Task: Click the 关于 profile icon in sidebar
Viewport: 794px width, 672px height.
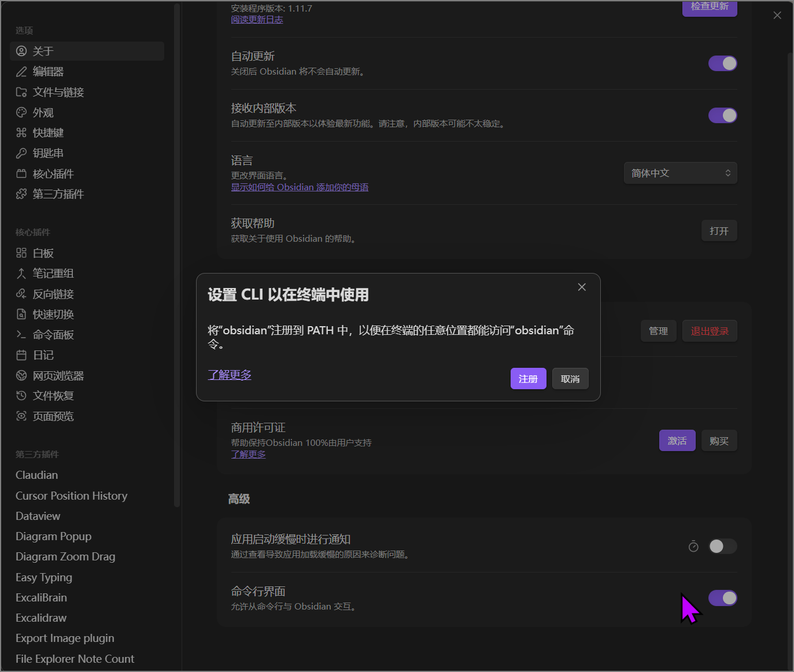Action: (21, 51)
